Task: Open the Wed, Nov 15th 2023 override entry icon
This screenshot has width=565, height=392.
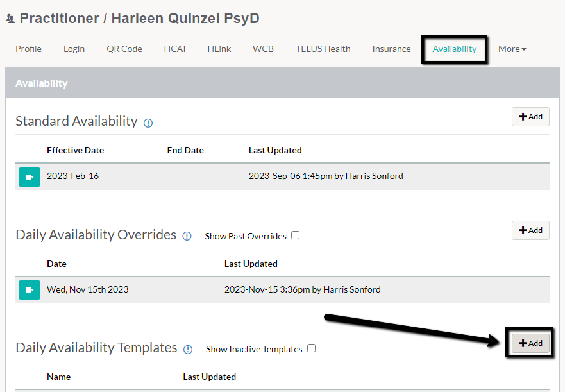Action: click(x=30, y=290)
